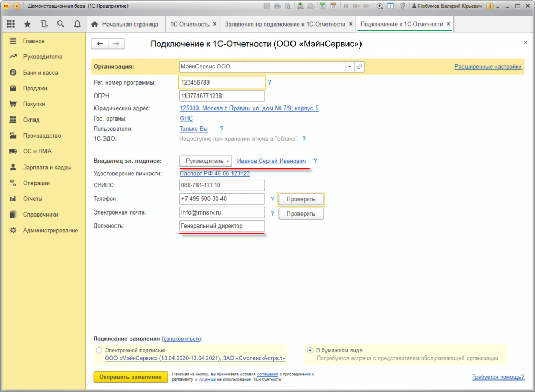This screenshot has width=535, height=392.
Task: Open Зарплата и кадры section in sidebar
Action: click(46, 167)
